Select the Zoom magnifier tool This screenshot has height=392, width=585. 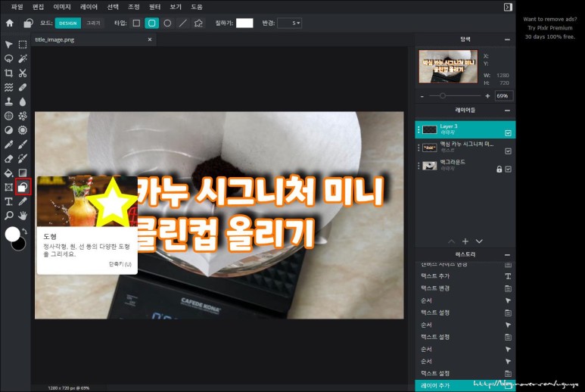coord(8,216)
